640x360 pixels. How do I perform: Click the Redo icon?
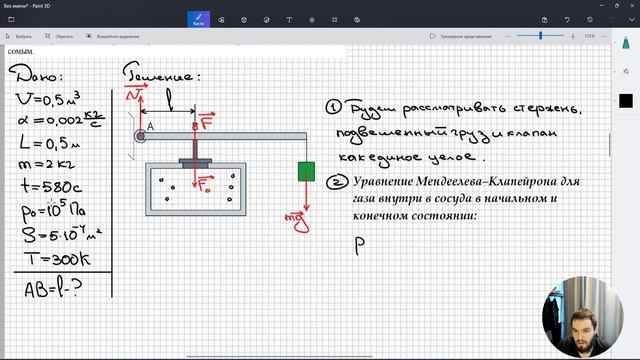click(612, 20)
